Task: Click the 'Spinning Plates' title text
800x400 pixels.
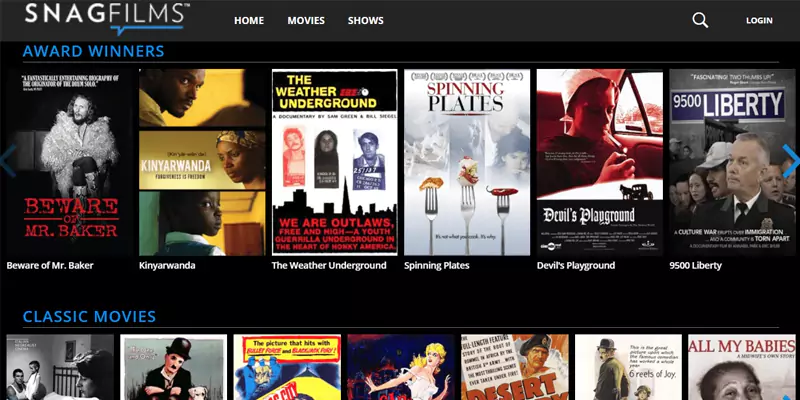Action: tap(437, 265)
